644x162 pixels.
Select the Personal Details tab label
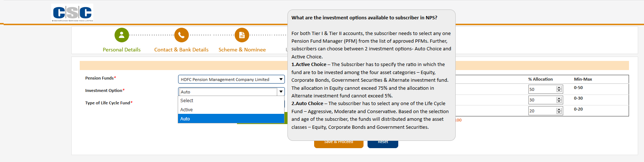coord(121,50)
